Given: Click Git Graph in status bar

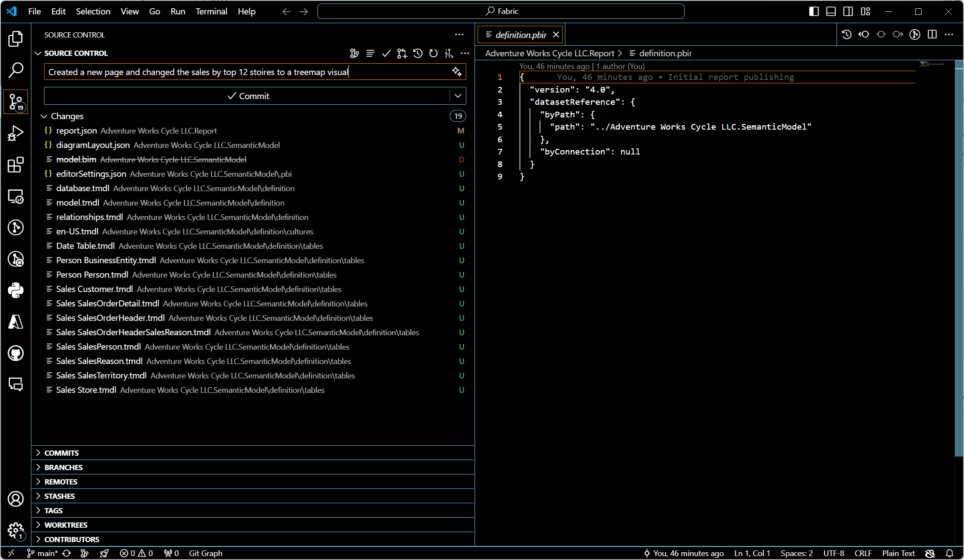Looking at the screenshot, I should [x=206, y=553].
